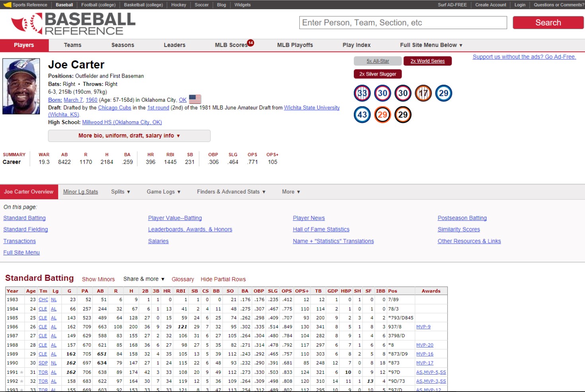This screenshot has width=585, height=392.
Task: Click Questions or Comments link
Action: click(x=559, y=5)
